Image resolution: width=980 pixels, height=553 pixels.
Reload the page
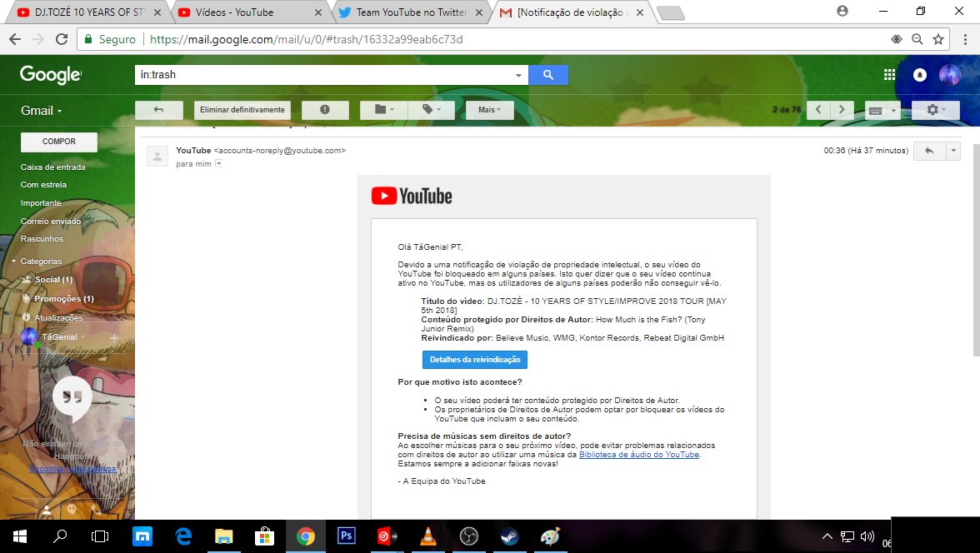coord(62,39)
